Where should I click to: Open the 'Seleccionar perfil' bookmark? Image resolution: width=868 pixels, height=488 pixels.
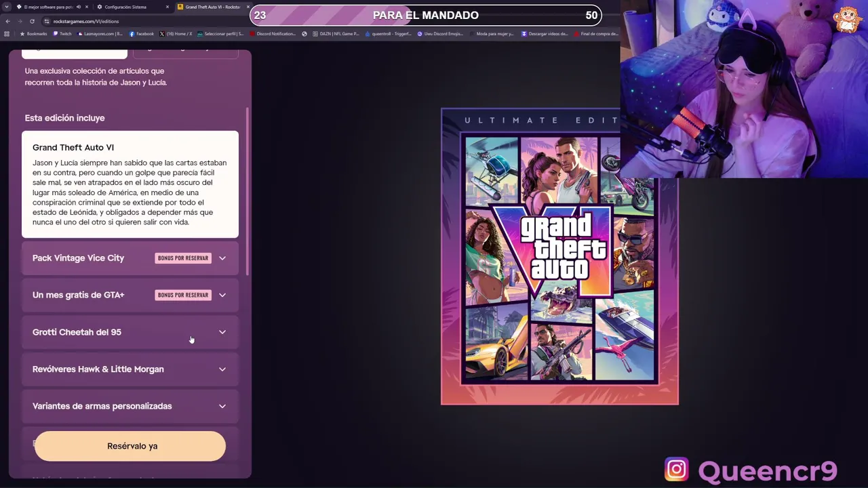pos(220,34)
